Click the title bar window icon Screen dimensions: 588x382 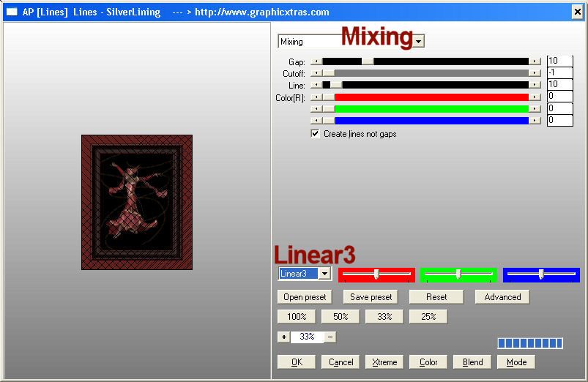point(12,12)
